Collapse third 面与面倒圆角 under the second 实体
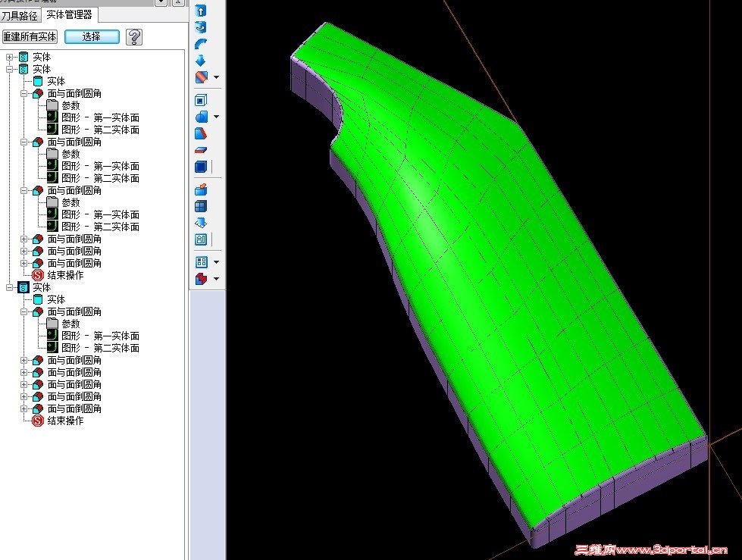The width and height of the screenshot is (742, 560). point(24,191)
